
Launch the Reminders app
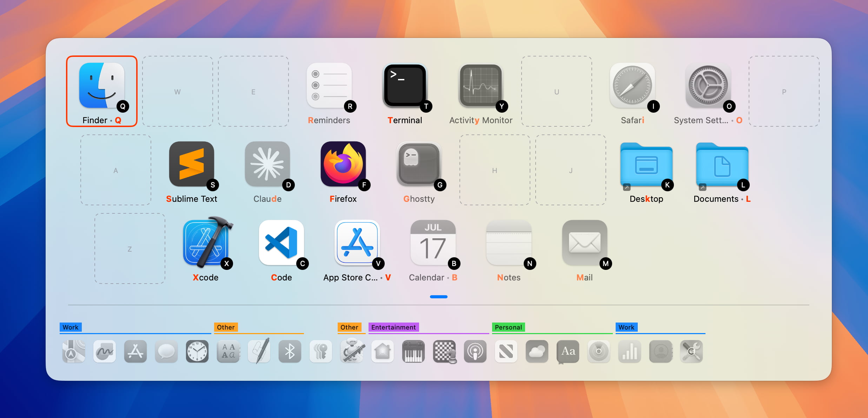[x=329, y=86]
